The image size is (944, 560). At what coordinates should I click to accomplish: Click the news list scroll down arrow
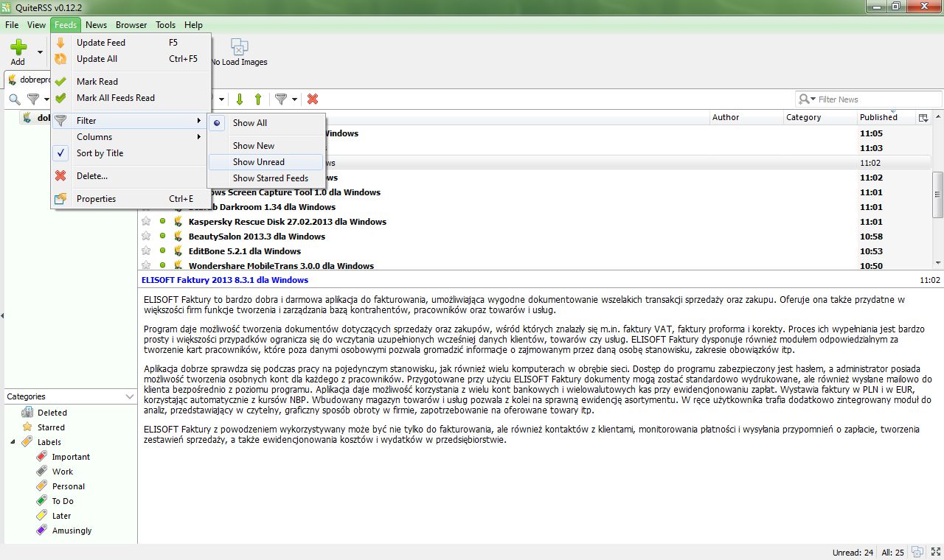tap(937, 263)
